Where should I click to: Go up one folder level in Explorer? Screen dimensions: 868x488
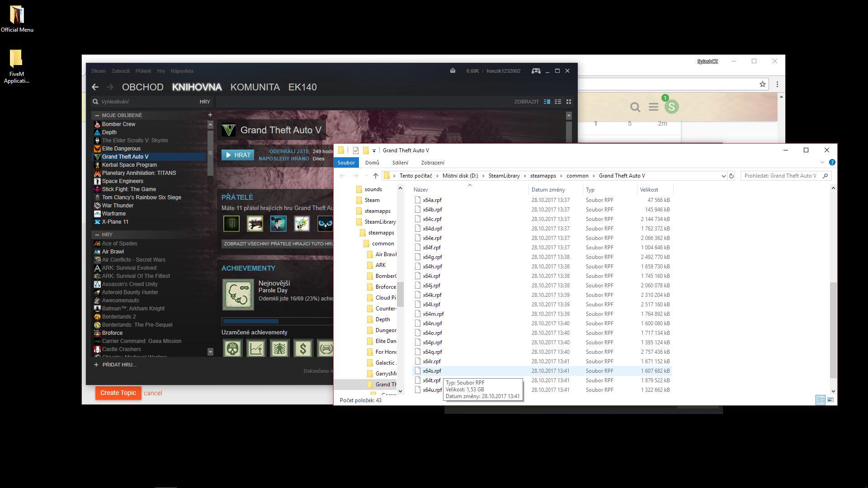(x=376, y=176)
